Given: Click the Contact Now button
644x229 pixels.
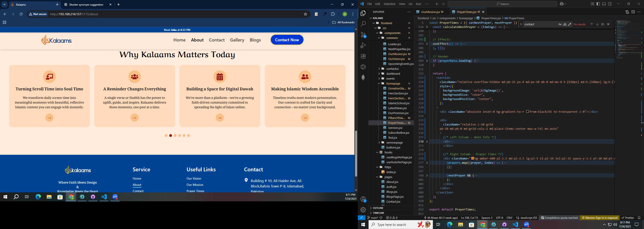Looking at the screenshot, I should coord(287,40).
